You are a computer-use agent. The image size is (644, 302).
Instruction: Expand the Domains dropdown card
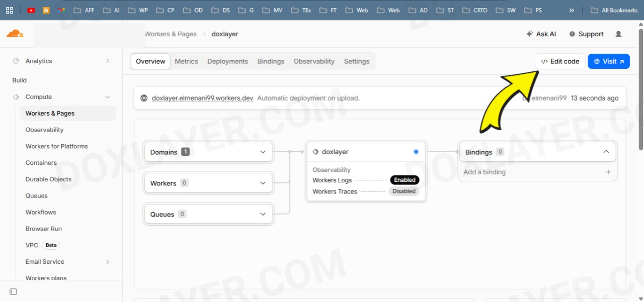click(209, 152)
